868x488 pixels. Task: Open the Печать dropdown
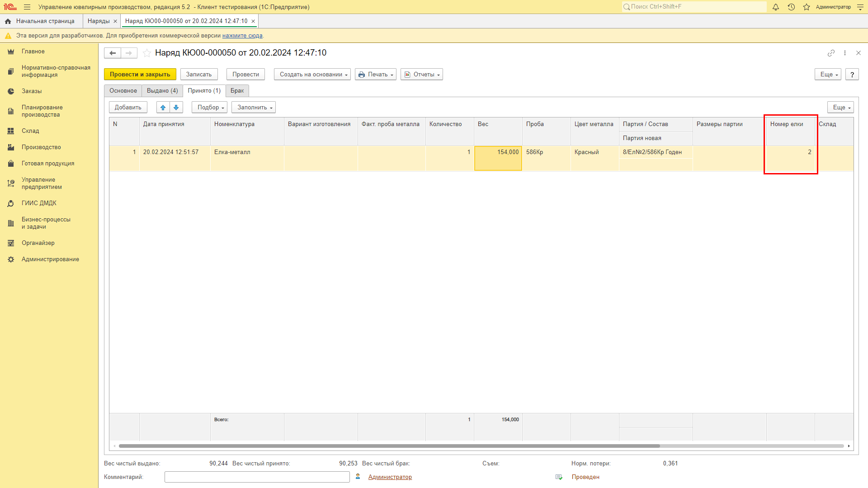pyautogui.click(x=376, y=75)
